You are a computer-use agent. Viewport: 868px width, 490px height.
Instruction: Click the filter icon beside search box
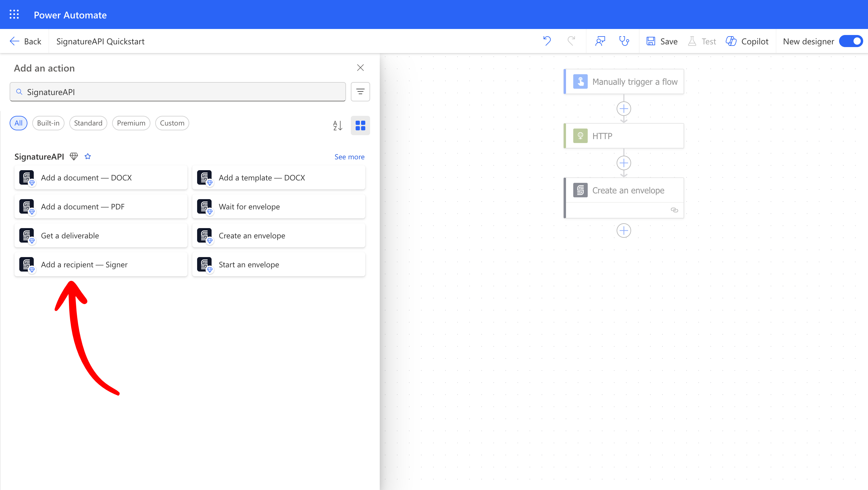360,91
